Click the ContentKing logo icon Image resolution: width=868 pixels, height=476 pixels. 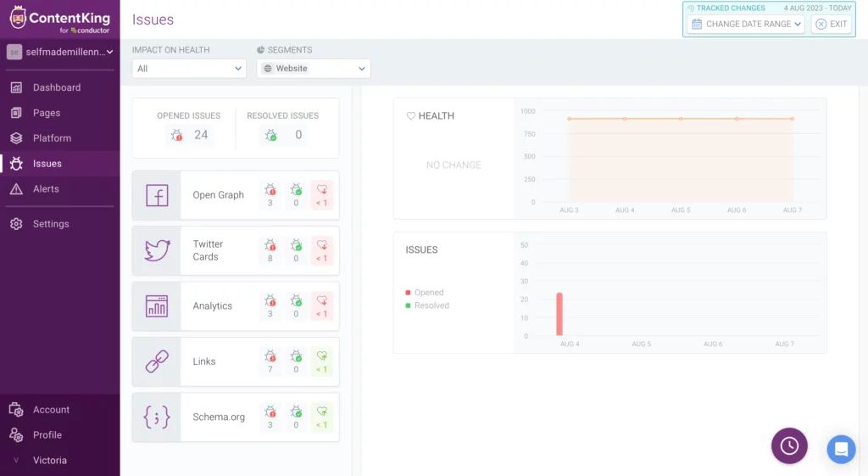[x=18, y=17]
